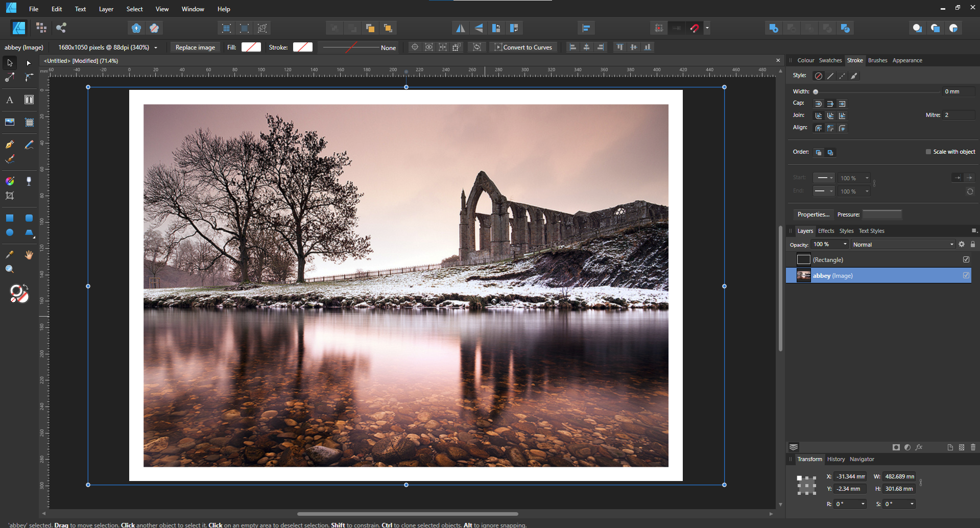
Task: Click the Replace image button
Action: (195, 47)
